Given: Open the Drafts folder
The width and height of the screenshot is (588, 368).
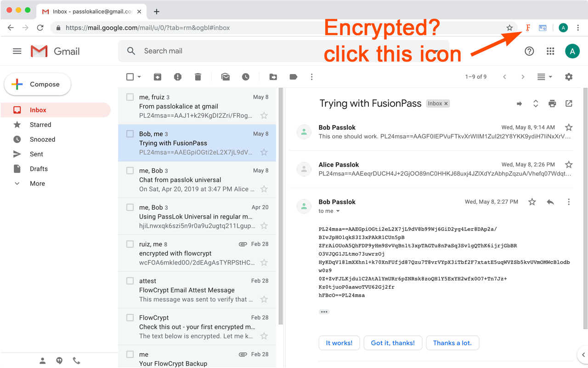Looking at the screenshot, I should click(x=38, y=168).
